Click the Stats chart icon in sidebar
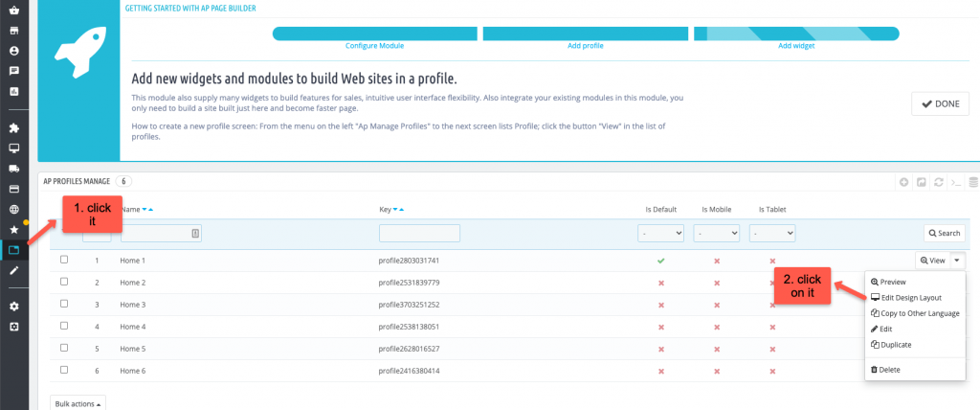980x410 pixels. [x=14, y=91]
